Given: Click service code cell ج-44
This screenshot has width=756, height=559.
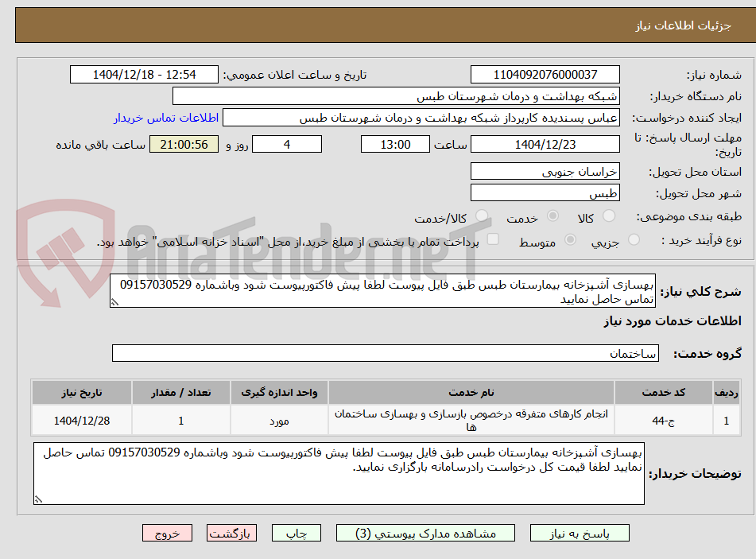Looking at the screenshot, I should [x=663, y=421].
